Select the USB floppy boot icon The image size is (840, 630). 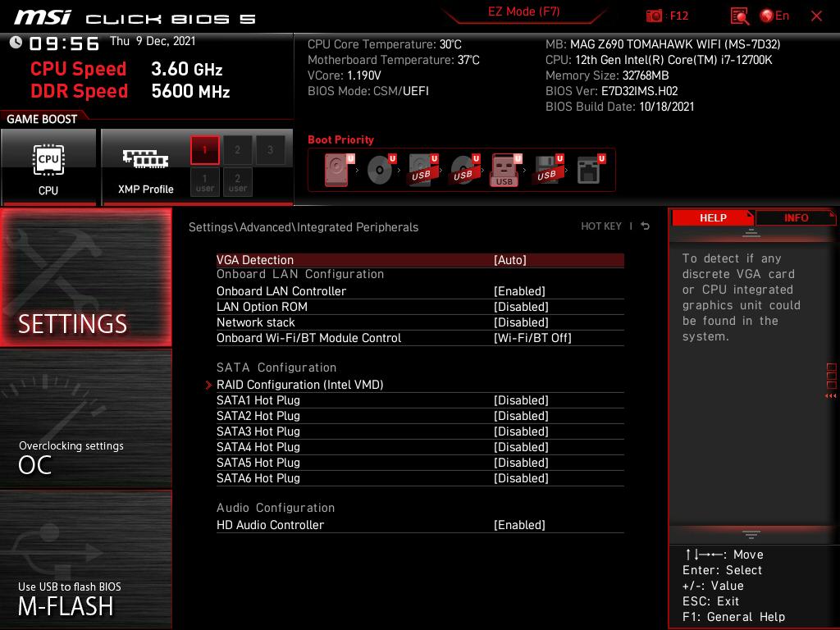click(548, 170)
